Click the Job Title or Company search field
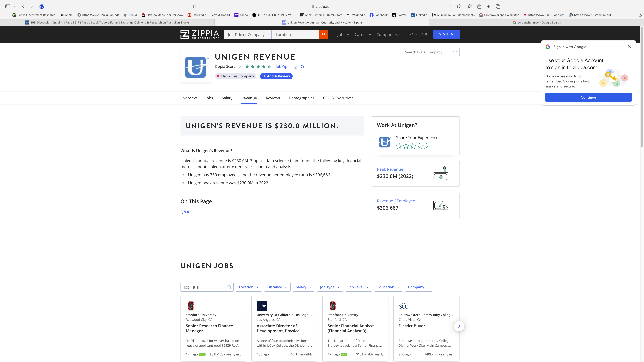This screenshot has width=644, height=362. [248, 34]
